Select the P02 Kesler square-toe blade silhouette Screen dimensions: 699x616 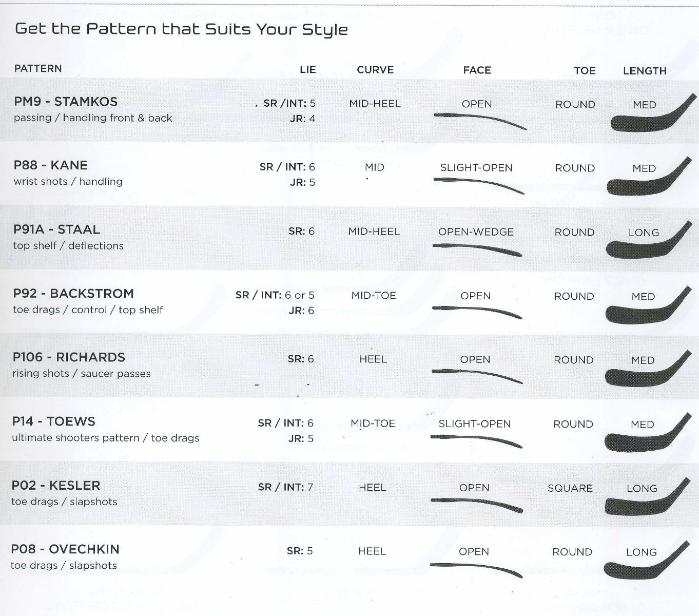tap(647, 496)
